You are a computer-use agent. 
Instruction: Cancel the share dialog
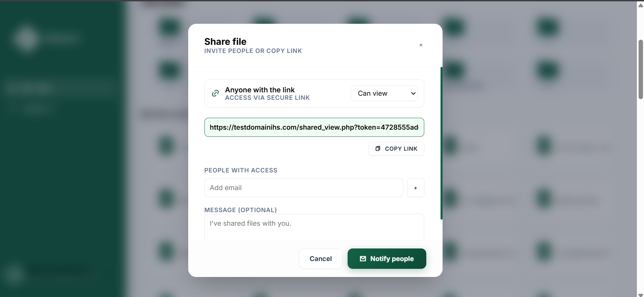pos(320,259)
